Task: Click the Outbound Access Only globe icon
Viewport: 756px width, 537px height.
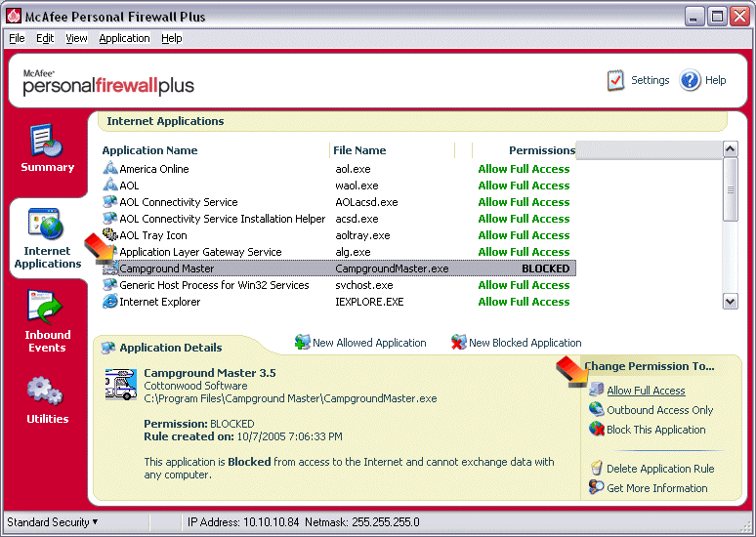Action: tap(597, 409)
